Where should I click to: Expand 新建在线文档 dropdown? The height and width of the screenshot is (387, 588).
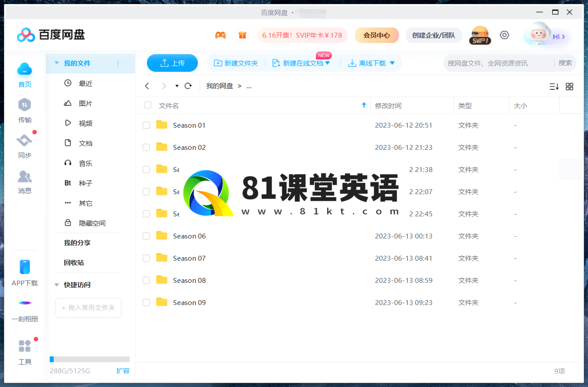coord(328,63)
